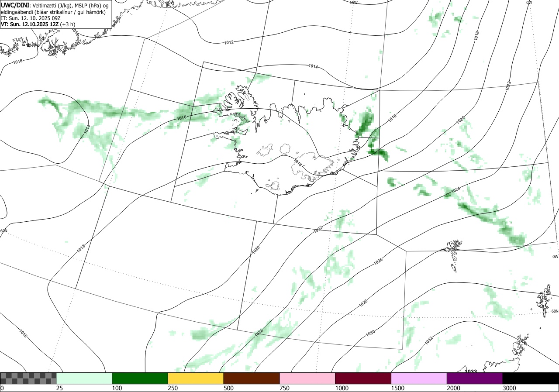Click the legend tick label 25
Image resolution: width=559 pixels, height=392 pixels.
[x=60, y=388]
